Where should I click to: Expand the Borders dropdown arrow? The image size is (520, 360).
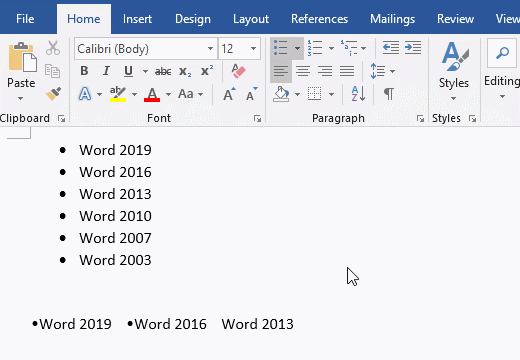coord(331,94)
